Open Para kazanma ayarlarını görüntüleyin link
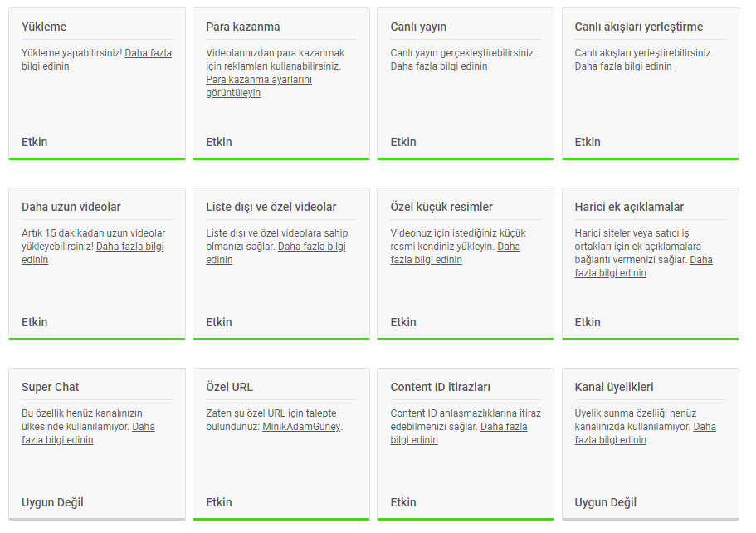756x533 pixels. pyautogui.click(x=258, y=86)
